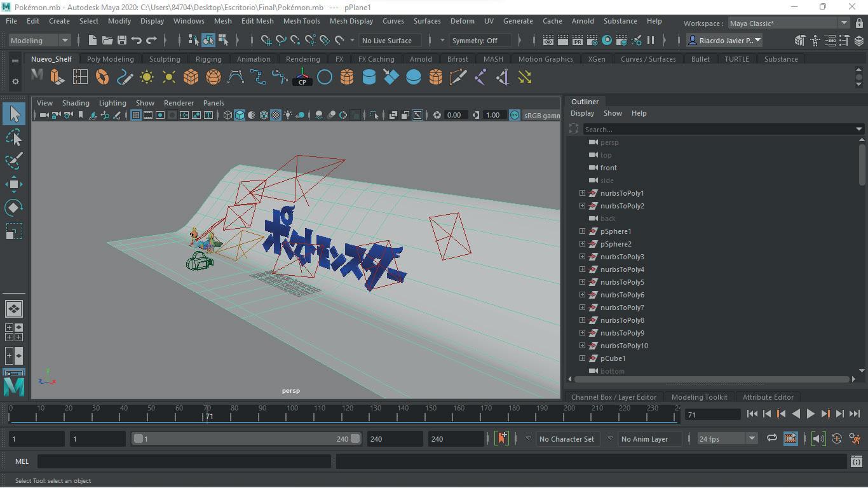The width and height of the screenshot is (868, 488).
Task: Toggle Isolate Select in viewport toolbar
Action: [374, 115]
